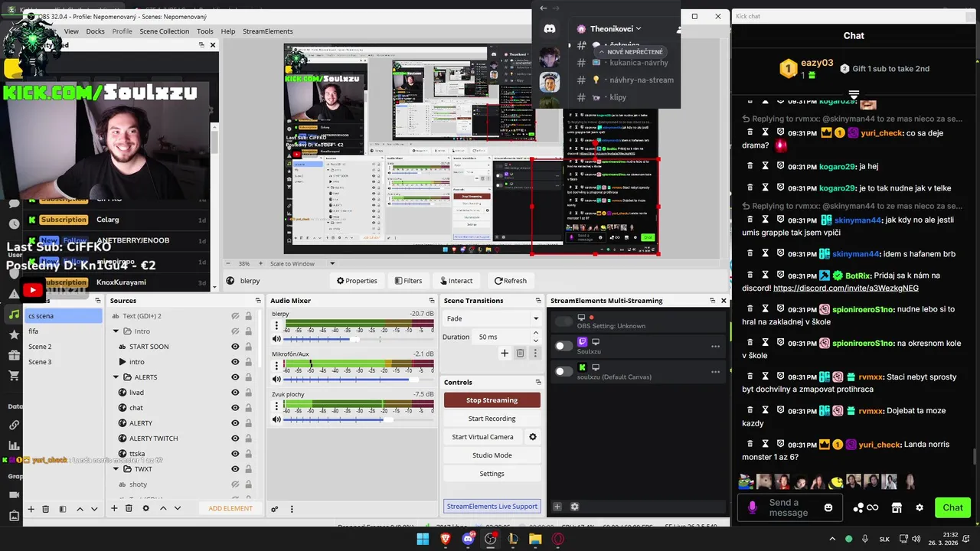Open the Scene Collection menu
The image size is (980, 551).
(164, 31)
